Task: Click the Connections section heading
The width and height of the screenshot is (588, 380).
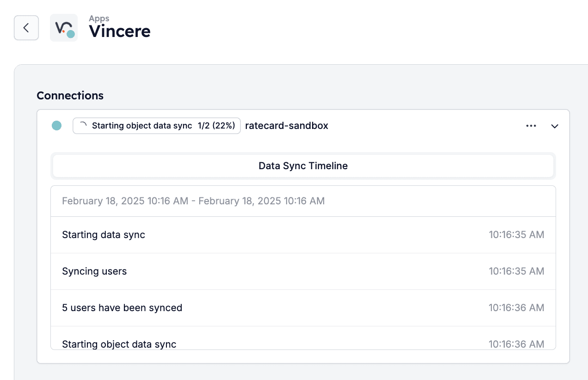Action: pos(70,96)
